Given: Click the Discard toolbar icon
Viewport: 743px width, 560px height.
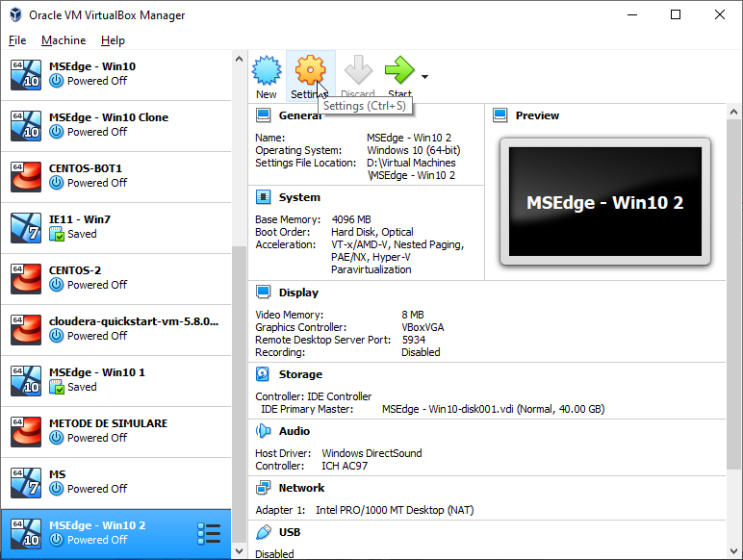Looking at the screenshot, I should click(x=357, y=70).
